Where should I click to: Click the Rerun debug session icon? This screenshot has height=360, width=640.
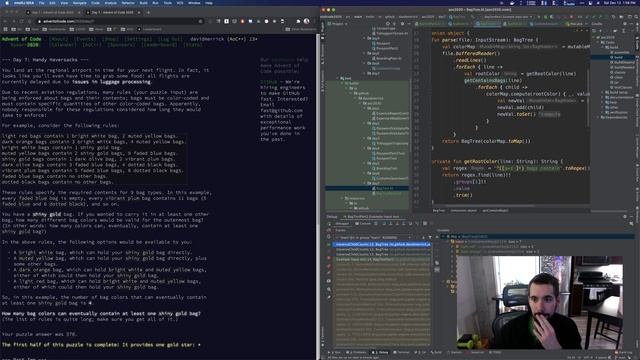point(329,224)
